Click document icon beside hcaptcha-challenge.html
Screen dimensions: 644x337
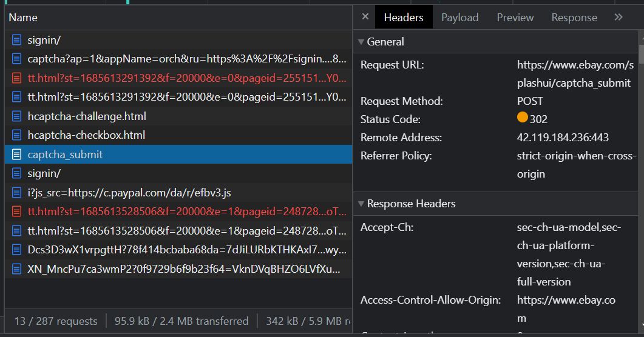point(16,116)
